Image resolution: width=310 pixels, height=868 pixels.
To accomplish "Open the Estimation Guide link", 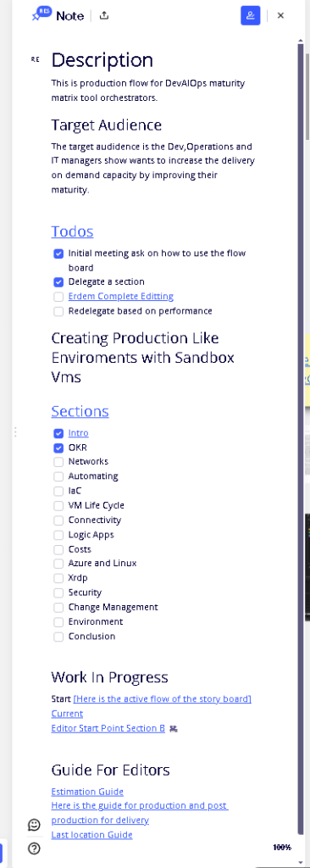I will tap(87, 793).
